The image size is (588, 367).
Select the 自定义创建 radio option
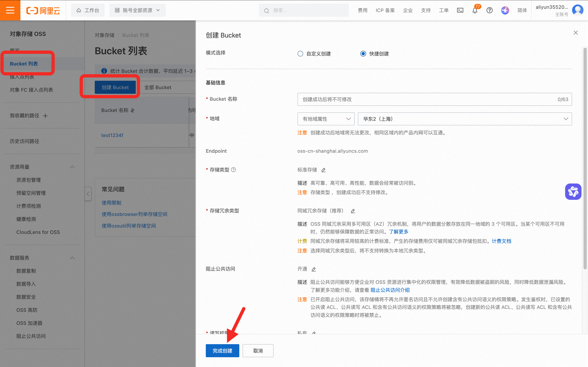[x=300, y=54]
